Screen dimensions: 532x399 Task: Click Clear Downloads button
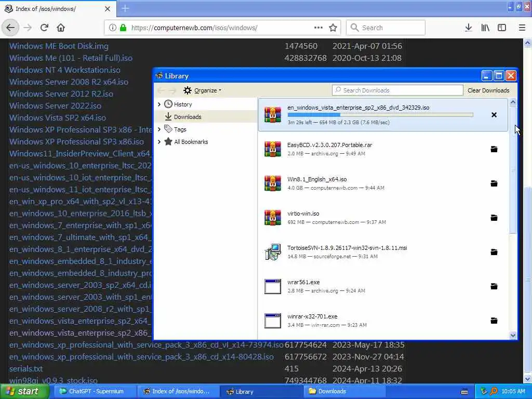click(488, 90)
